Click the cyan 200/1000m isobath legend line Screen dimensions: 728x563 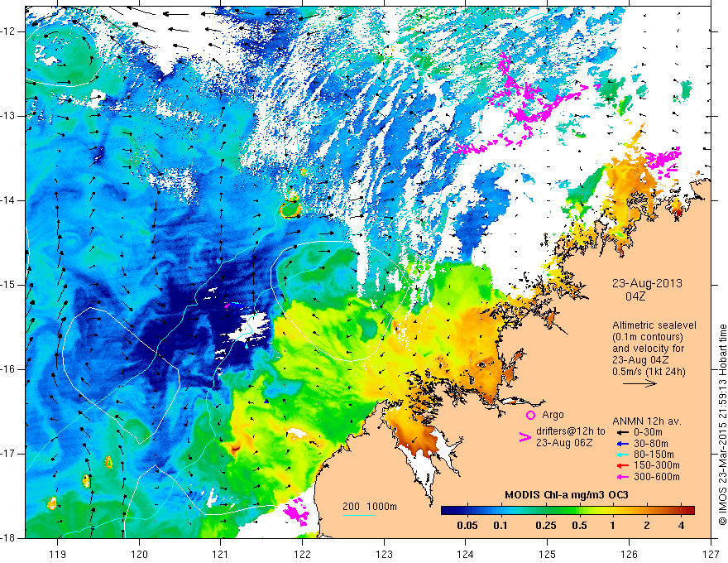coord(359,515)
